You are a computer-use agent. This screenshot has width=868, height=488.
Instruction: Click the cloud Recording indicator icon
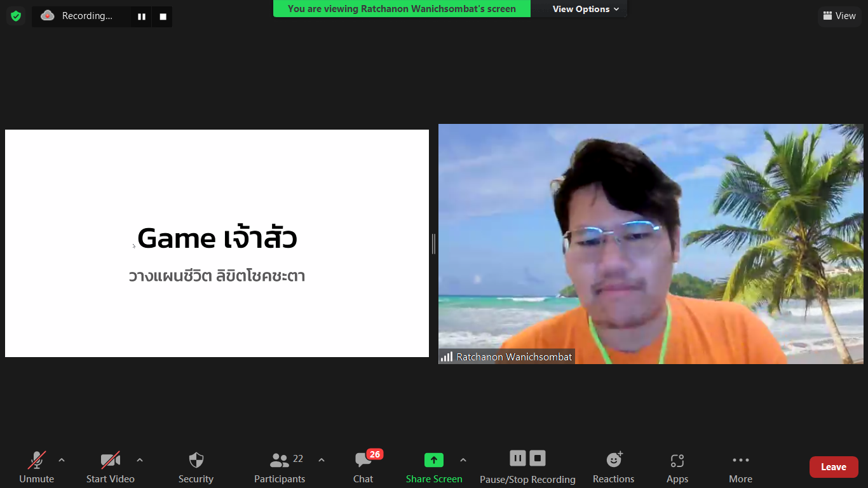coord(48,16)
